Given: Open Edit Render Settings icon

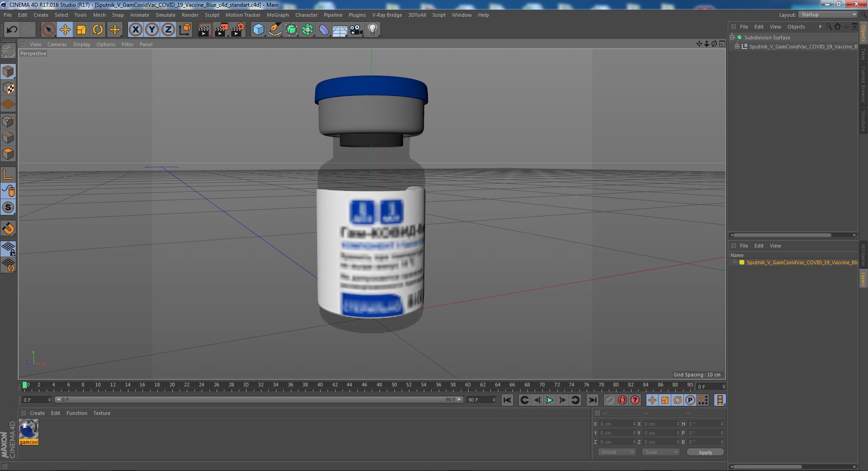Looking at the screenshot, I should [237, 30].
